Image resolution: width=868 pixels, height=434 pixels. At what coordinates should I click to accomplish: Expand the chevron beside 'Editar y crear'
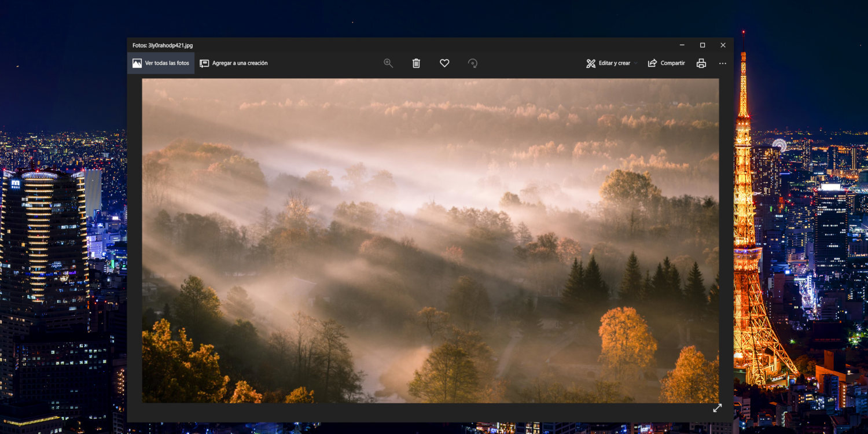click(636, 64)
